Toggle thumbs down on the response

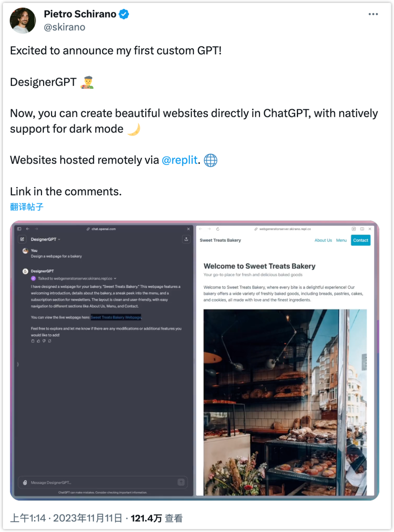point(44,341)
